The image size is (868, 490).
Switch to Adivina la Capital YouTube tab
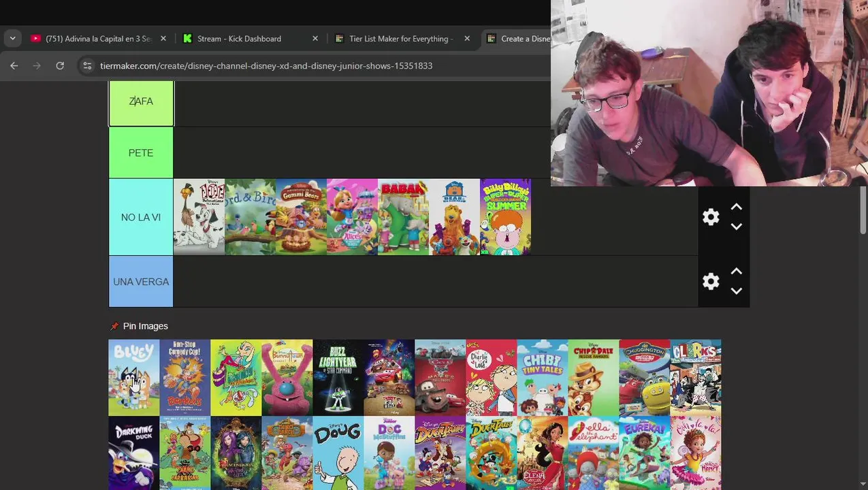coord(98,39)
